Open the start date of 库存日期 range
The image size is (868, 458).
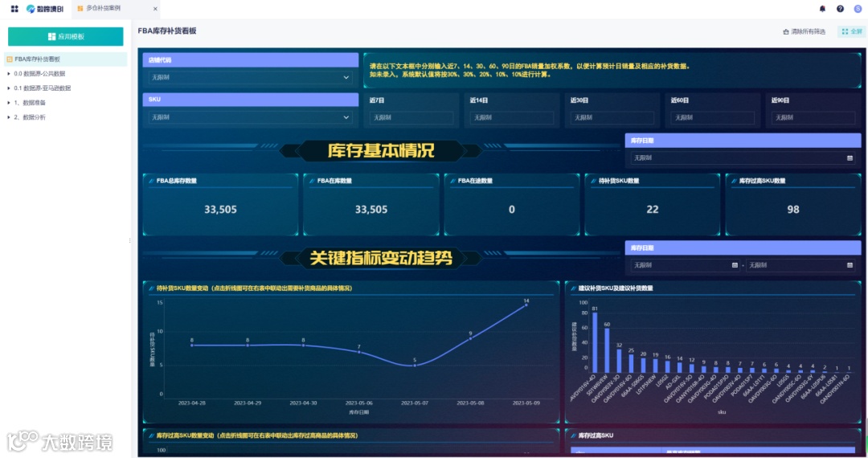[x=686, y=265]
